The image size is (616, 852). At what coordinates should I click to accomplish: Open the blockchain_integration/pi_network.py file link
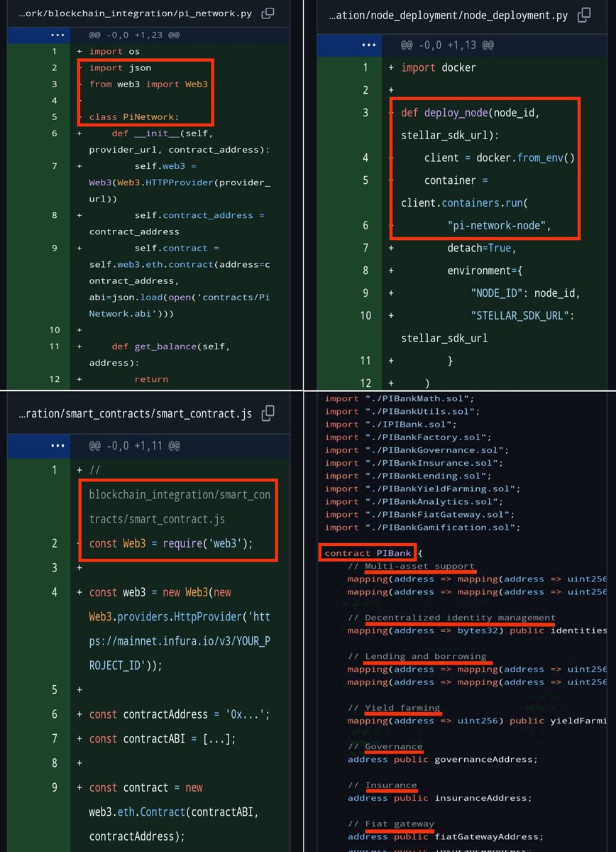(x=135, y=13)
